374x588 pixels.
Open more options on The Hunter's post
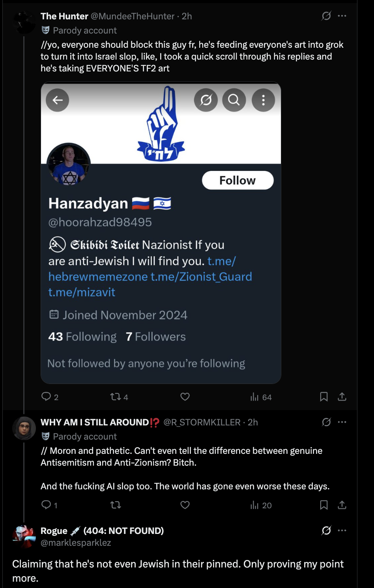pyautogui.click(x=342, y=16)
